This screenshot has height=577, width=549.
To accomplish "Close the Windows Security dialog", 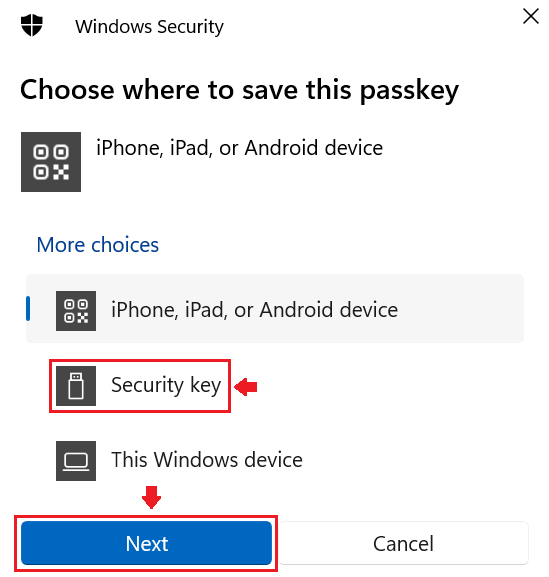I will click(x=531, y=17).
